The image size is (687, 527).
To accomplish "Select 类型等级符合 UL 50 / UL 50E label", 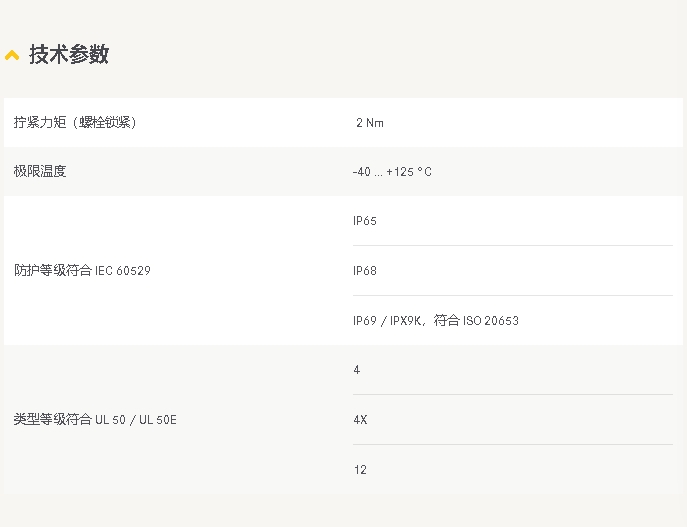I will point(95,420).
